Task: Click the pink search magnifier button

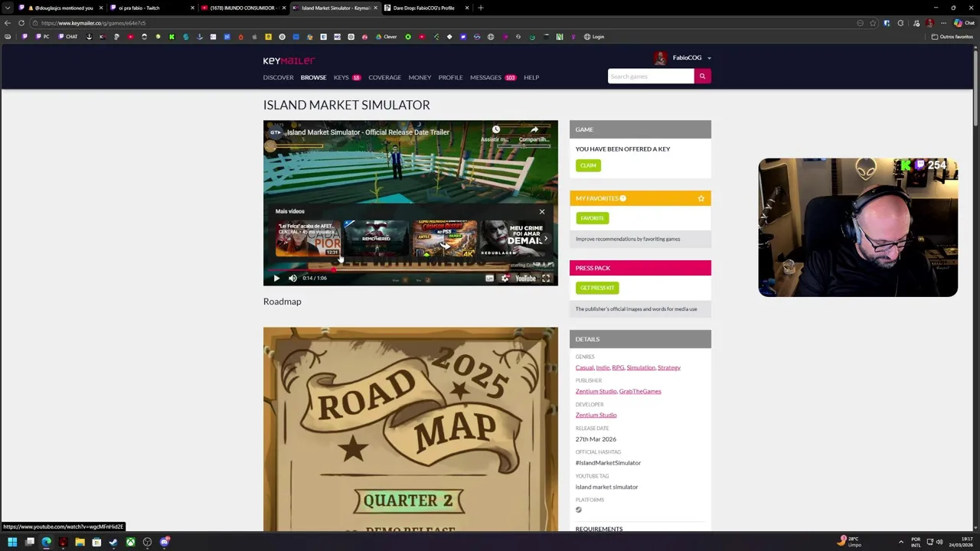Action: pos(702,77)
